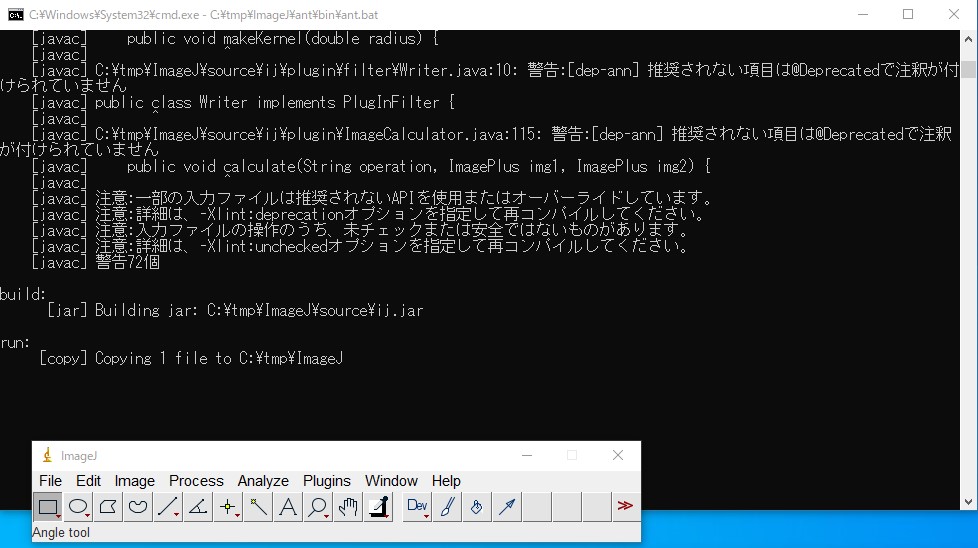Viewport: 978px width, 548px height.
Task: Minimize the ImageJ window
Action: point(527,456)
